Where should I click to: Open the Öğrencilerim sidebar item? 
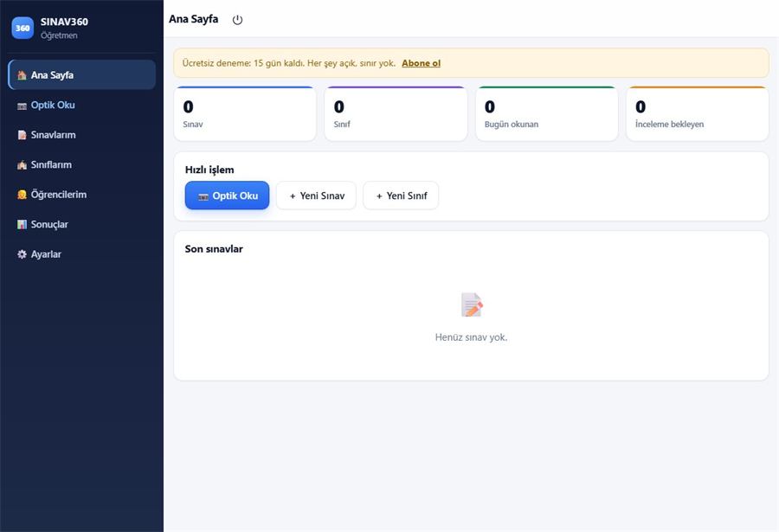pos(82,195)
